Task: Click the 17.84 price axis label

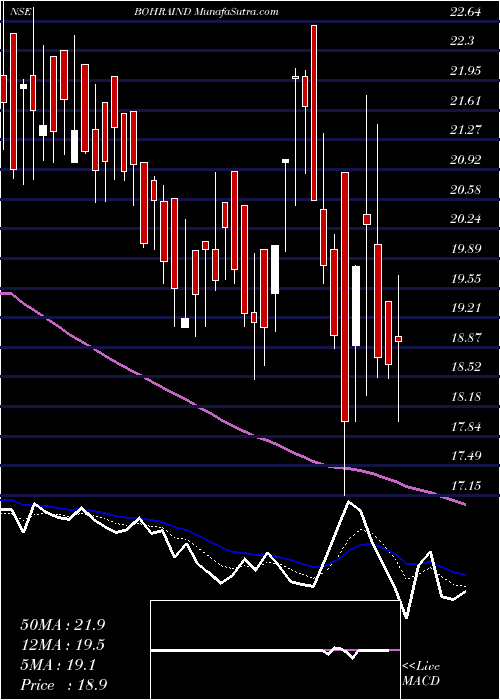Action: pyautogui.click(x=466, y=426)
